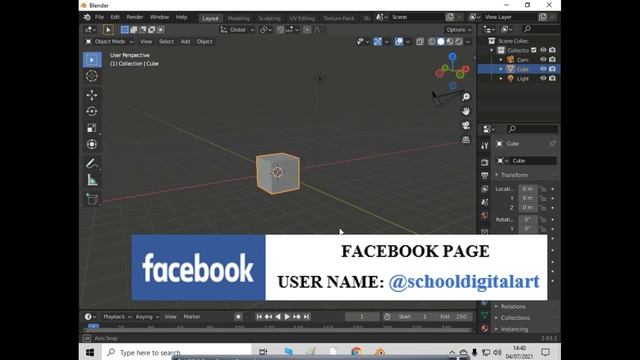Hide the Collection via eye icon
This screenshot has height=360, width=640.
[543, 50]
